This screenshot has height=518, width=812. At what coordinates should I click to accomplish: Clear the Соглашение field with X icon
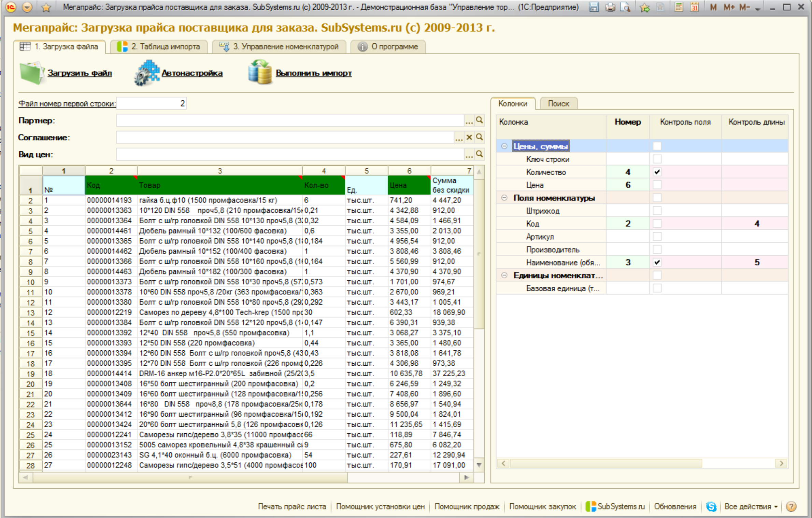point(469,137)
